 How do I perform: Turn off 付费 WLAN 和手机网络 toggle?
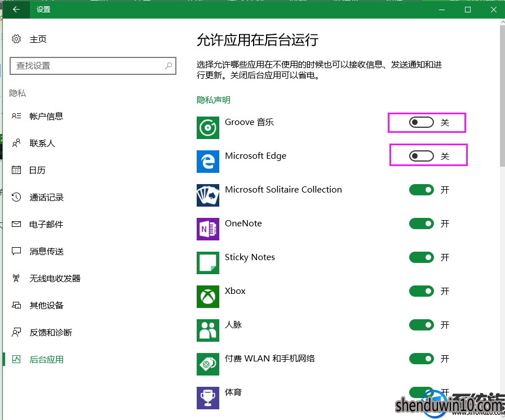point(421,359)
